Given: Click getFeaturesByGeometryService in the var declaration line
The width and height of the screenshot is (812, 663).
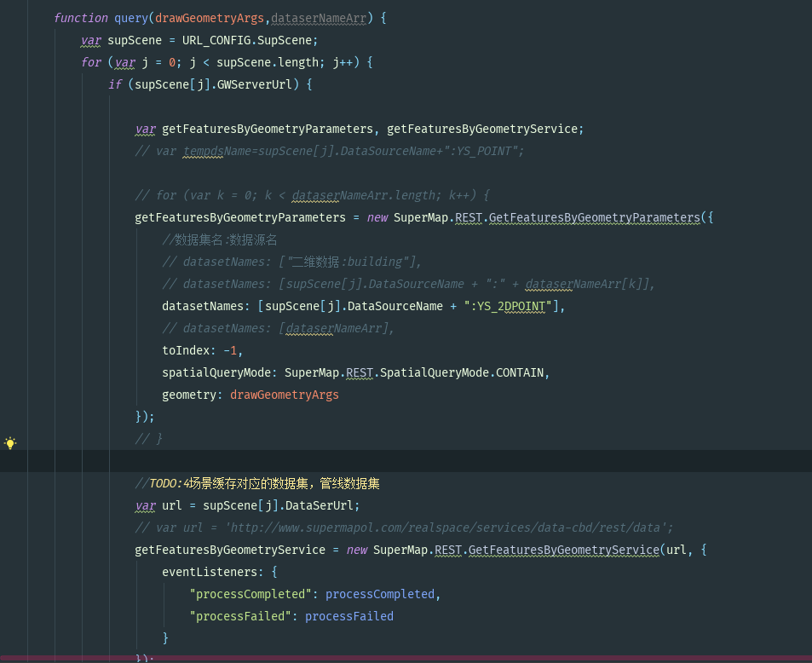Looking at the screenshot, I should (x=482, y=129).
